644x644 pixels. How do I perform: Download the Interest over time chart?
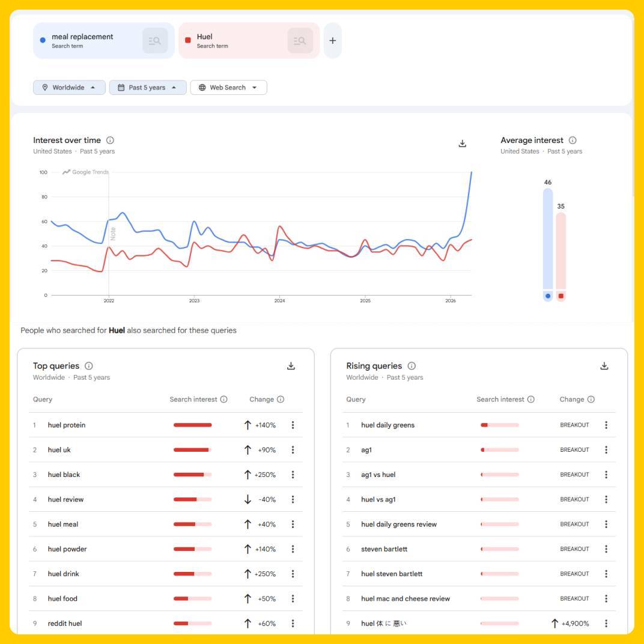click(x=462, y=144)
